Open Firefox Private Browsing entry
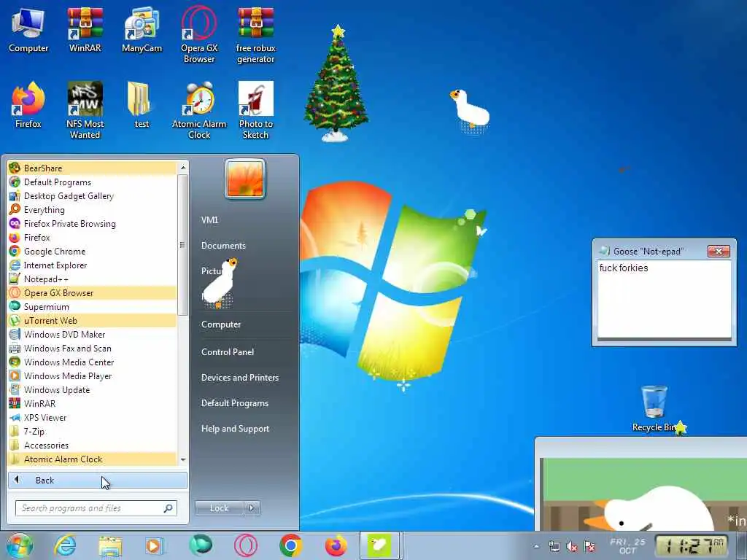The height and width of the screenshot is (560, 747). [x=92, y=223]
